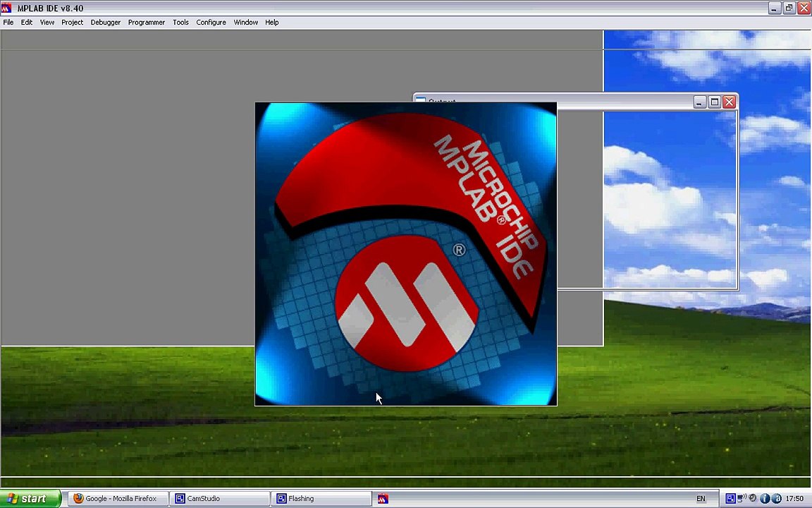Click the blue 'i' tray icon
812x508 pixels.
pos(765,499)
